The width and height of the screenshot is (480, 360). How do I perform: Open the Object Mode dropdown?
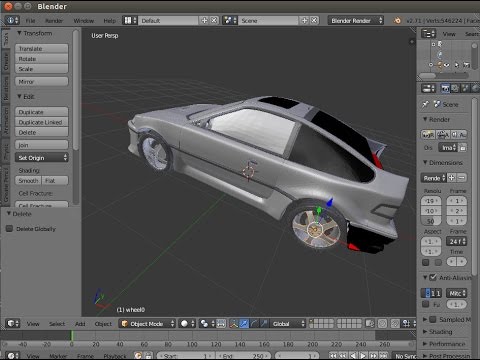147,323
